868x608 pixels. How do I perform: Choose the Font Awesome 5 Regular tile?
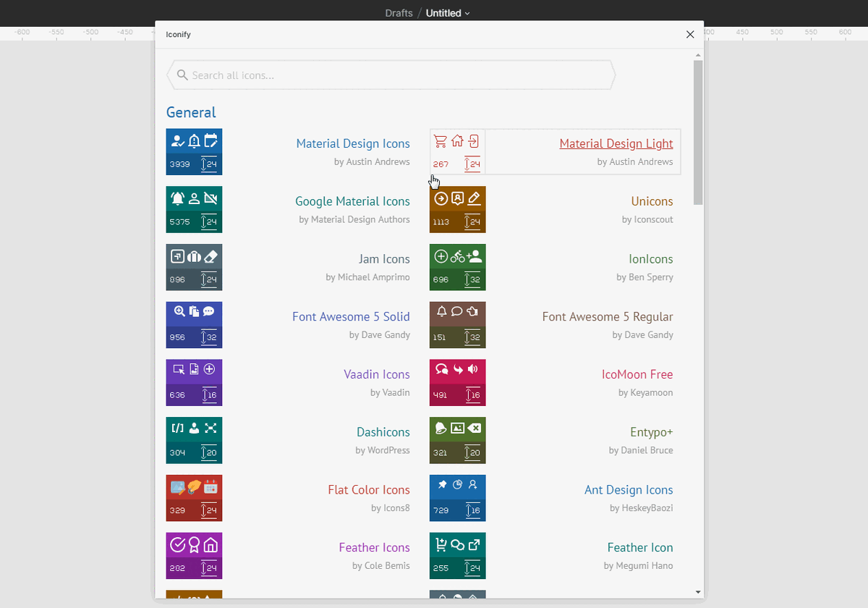pyautogui.click(x=457, y=325)
